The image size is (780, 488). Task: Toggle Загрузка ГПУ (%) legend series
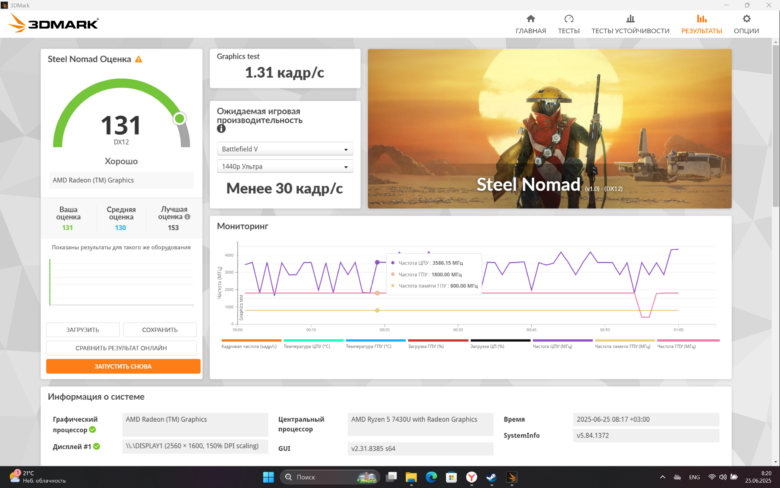(438, 344)
